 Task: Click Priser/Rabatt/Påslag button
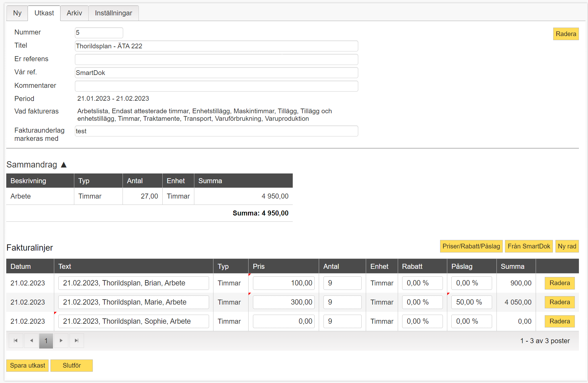tap(471, 246)
